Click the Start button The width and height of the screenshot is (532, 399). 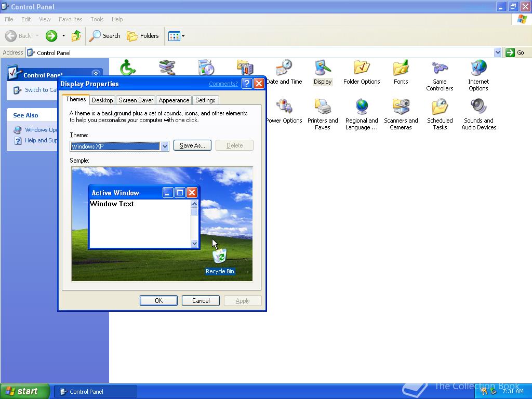click(x=25, y=391)
